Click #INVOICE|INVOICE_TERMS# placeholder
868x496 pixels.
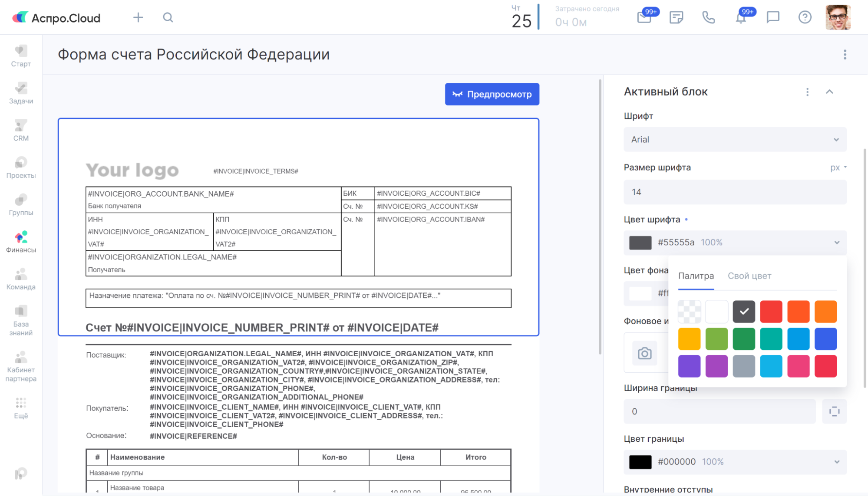pos(256,171)
